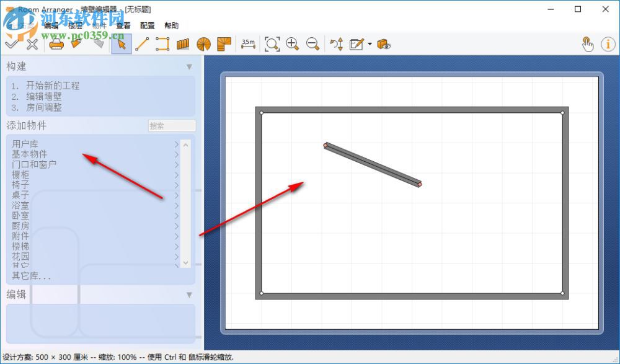620x364 pixels.
Task: Open the info (i) icon
Action: click(x=608, y=44)
